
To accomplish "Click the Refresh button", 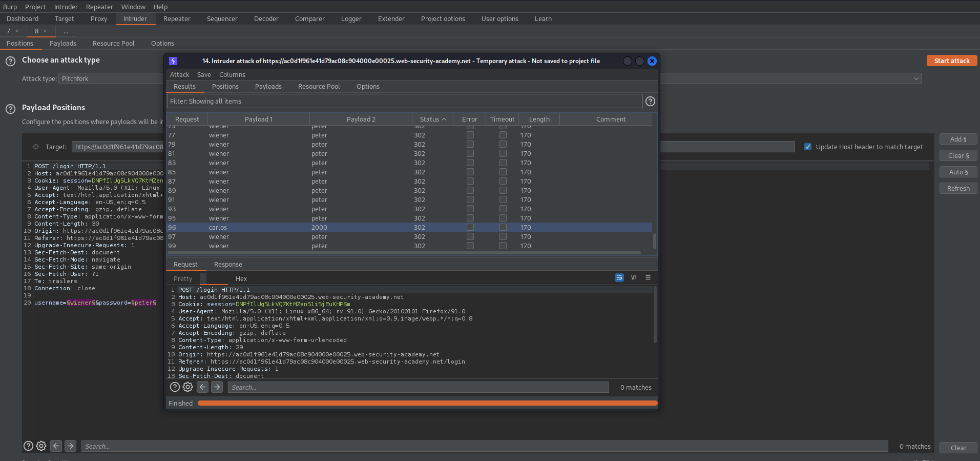I will tap(958, 188).
